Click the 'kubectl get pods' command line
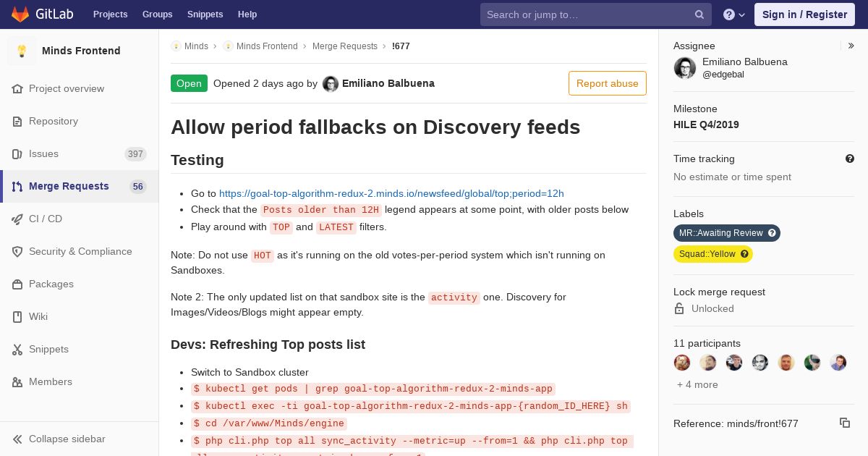 coord(373,389)
